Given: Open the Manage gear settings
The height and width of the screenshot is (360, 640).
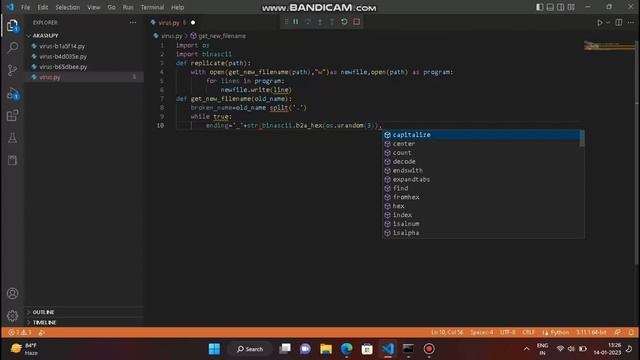Looking at the screenshot, I should coord(13,316).
